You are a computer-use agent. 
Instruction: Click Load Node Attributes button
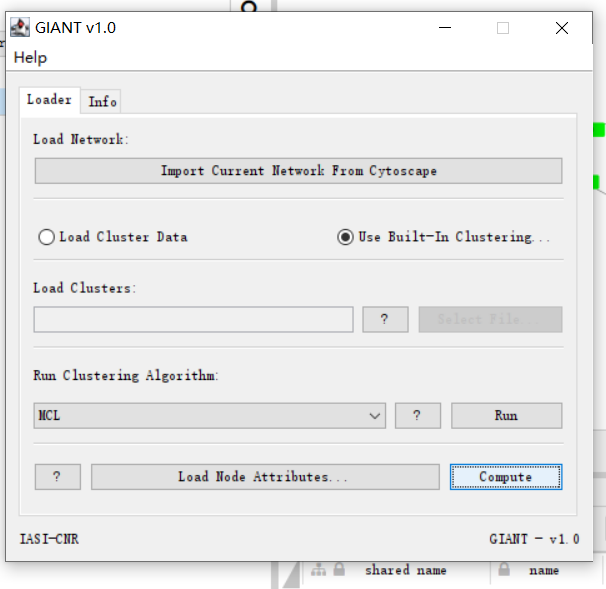pos(265,477)
